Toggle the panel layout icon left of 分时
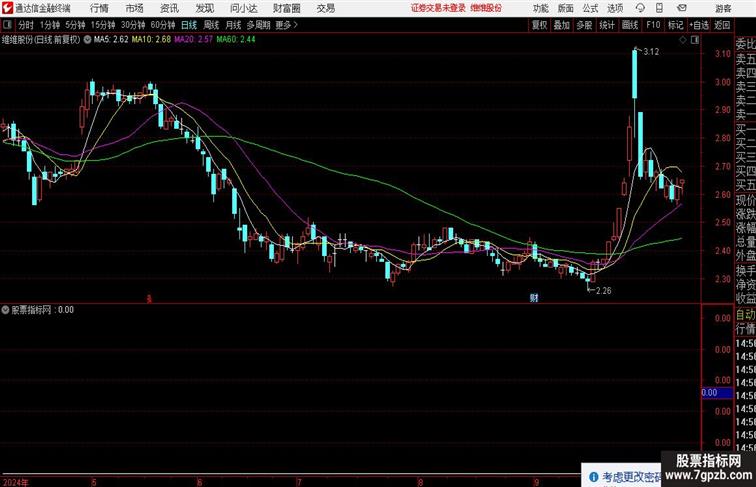 tap(7, 25)
